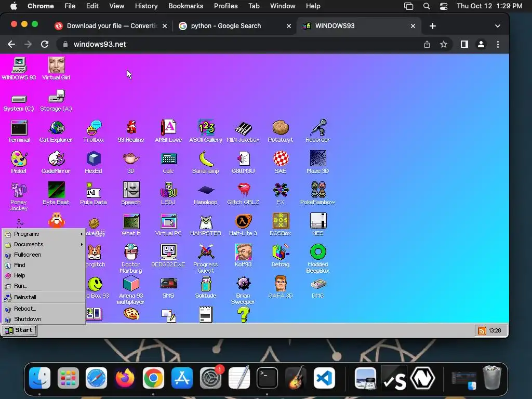Launch Half-Life 3
The height and width of the screenshot is (399, 532).
click(243, 225)
